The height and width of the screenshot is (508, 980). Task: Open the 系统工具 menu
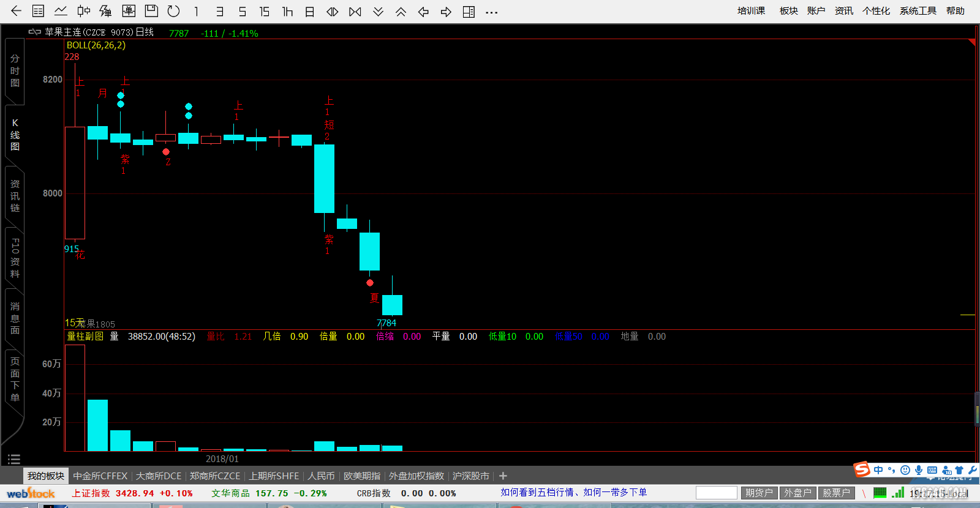point(918,10)
